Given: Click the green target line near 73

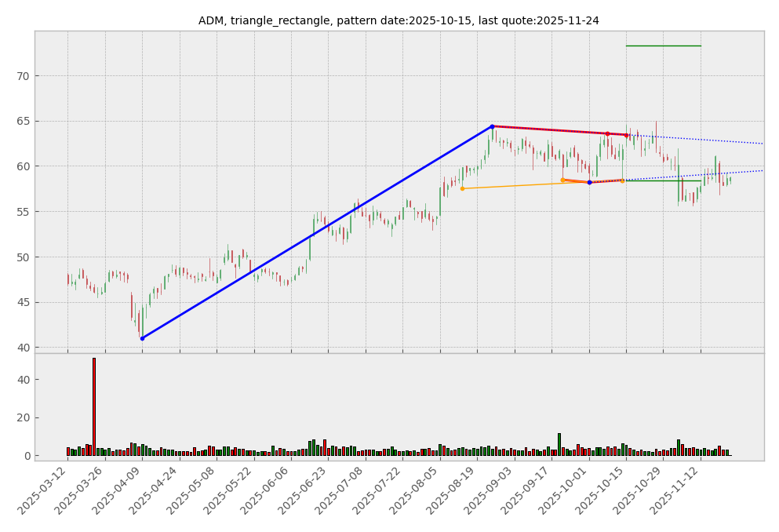Looking at the screenshot, I should 663,46.
